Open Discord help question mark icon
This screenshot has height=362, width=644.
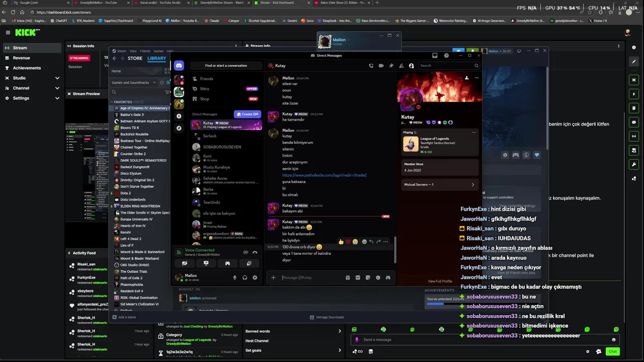(x=446, y=55)
